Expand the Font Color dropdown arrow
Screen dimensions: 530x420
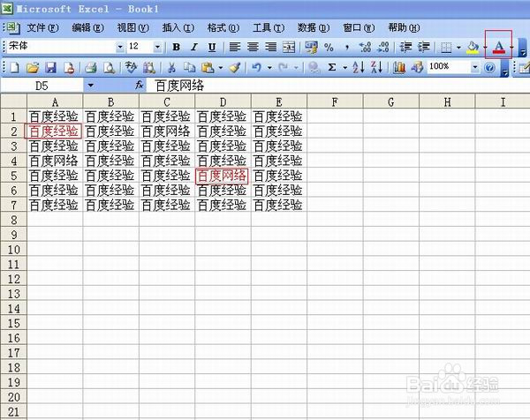pyautogui.click(x=511, y=48)
